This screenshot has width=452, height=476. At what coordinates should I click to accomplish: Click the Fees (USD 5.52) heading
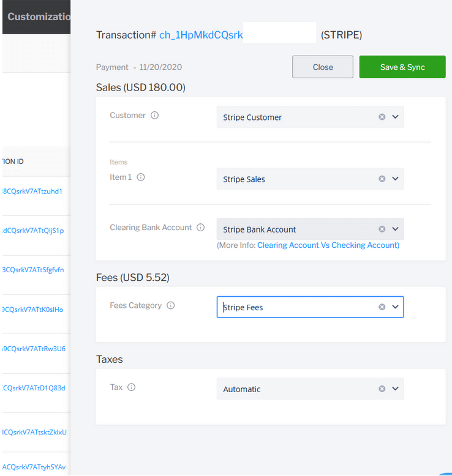coord(132,278)
